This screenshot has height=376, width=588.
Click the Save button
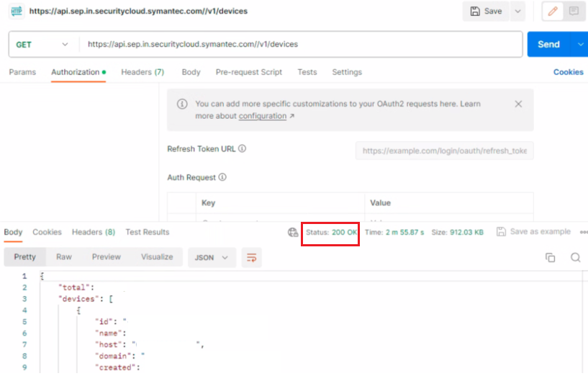coord(486,12)
